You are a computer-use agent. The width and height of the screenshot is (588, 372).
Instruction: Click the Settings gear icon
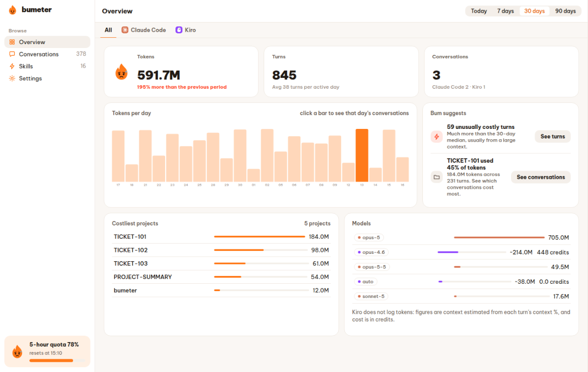pos(12,78)
